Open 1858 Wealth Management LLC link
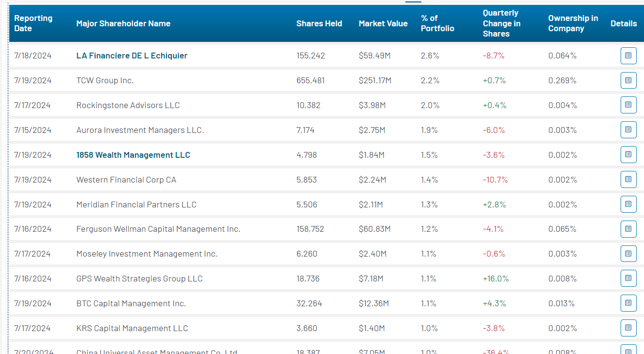The height and width of the screenshot is (354, 644). click(133, 155)
